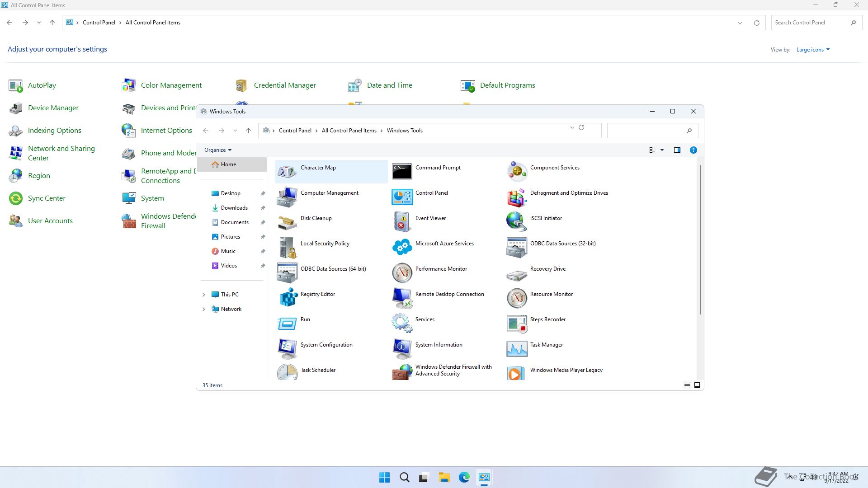This screenshot has width=868, height=488.
Task: Open the View by Large icons dropdown
Action: [x=813, y=50]
